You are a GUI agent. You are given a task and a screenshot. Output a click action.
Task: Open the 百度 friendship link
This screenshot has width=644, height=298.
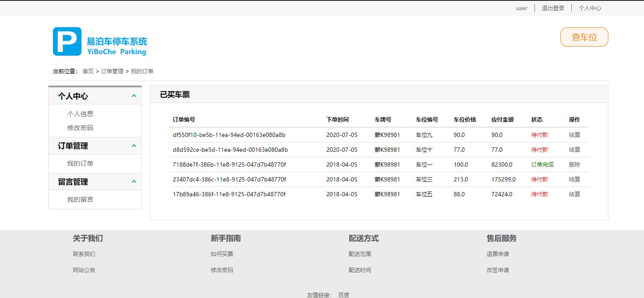coord(344,295)
